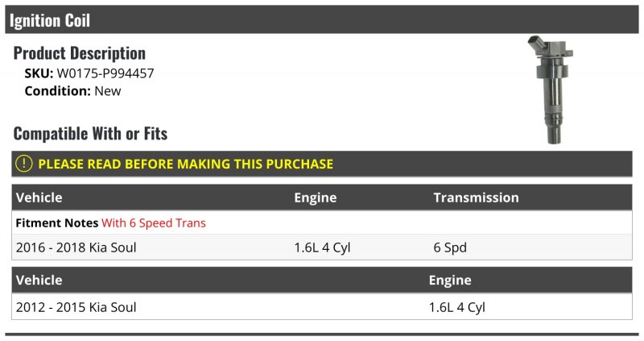This screenshot has width=644, height=341.
Task: Click 1.6L 4 Cyl in 2016-2018 row
Action: click(322, 247)
